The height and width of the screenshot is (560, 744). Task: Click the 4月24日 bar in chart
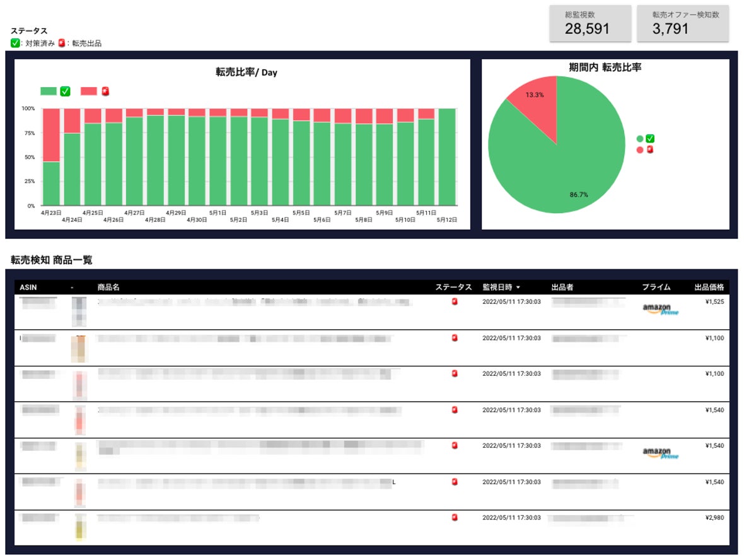click(x=72, y=156)
